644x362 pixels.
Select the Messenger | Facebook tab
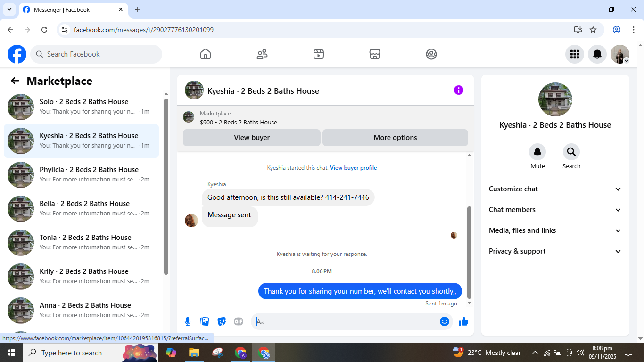(x=73, y=9)
